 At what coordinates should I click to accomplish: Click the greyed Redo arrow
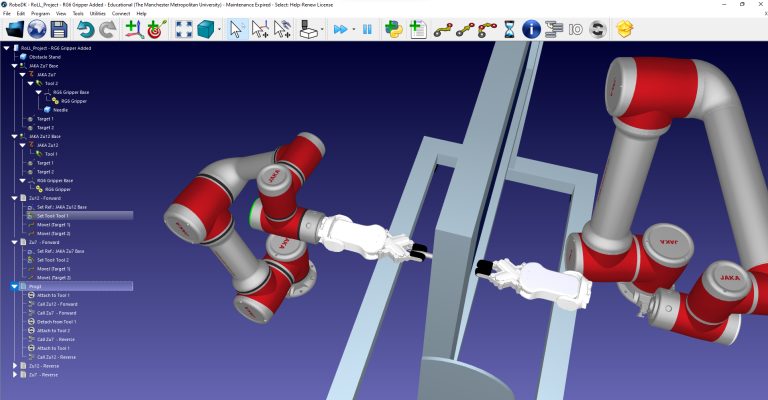coord(108,29)
